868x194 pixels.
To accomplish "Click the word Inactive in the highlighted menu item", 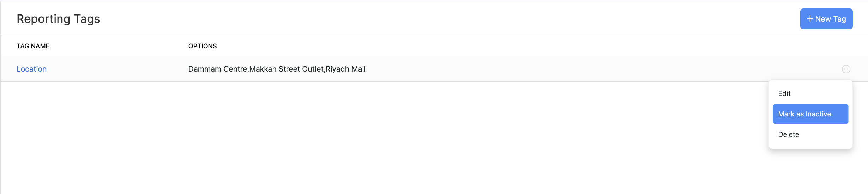I will [818, 114].
